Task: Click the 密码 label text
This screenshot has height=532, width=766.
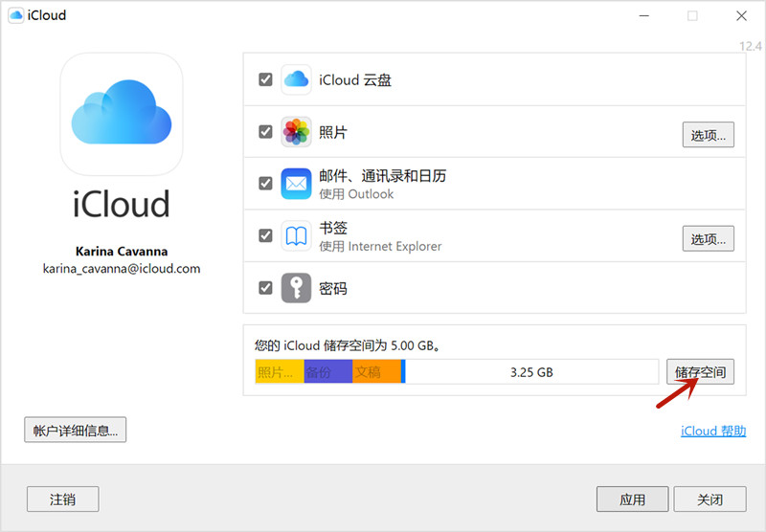Action: (333, 288)
